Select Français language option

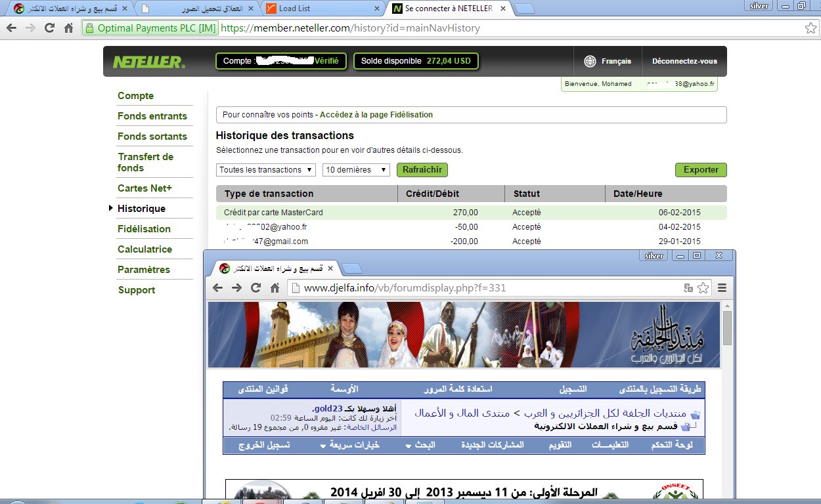click(616, 61)
